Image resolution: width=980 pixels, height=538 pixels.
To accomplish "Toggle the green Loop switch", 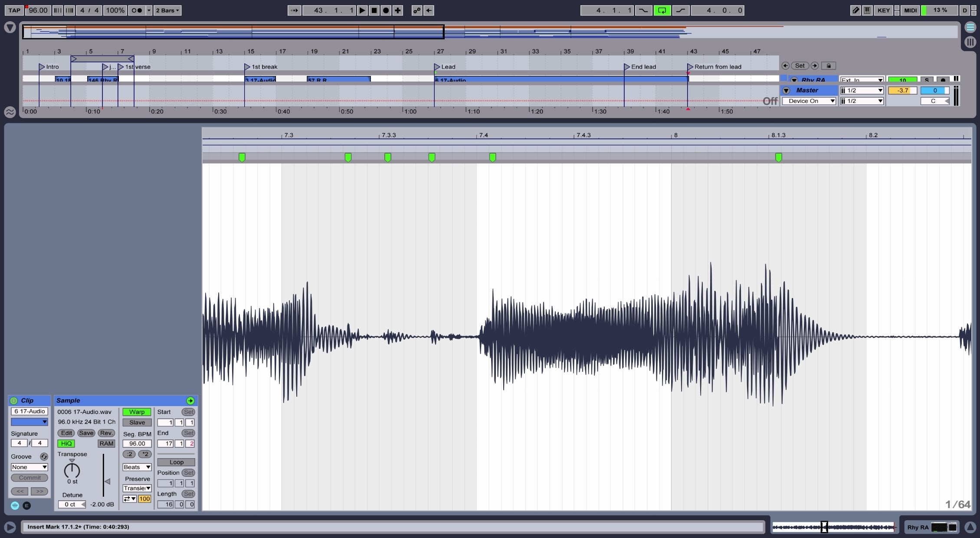I will [662, 10].
